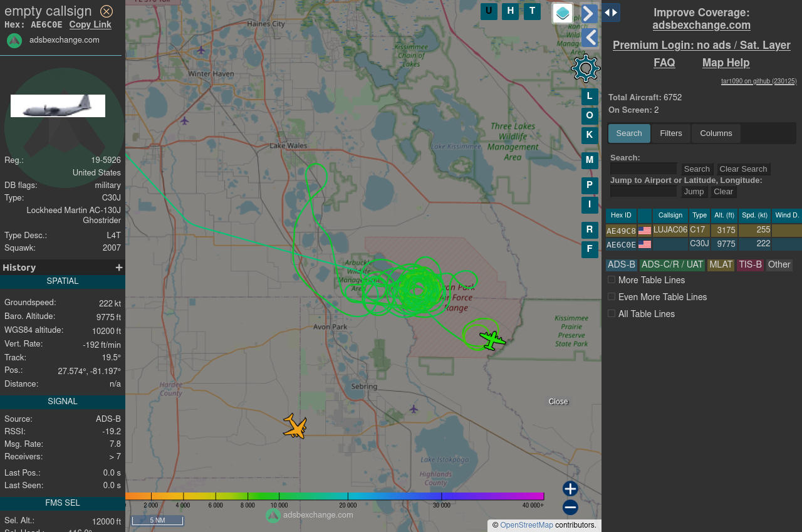Open the settings gear icon

pos(586,68)
